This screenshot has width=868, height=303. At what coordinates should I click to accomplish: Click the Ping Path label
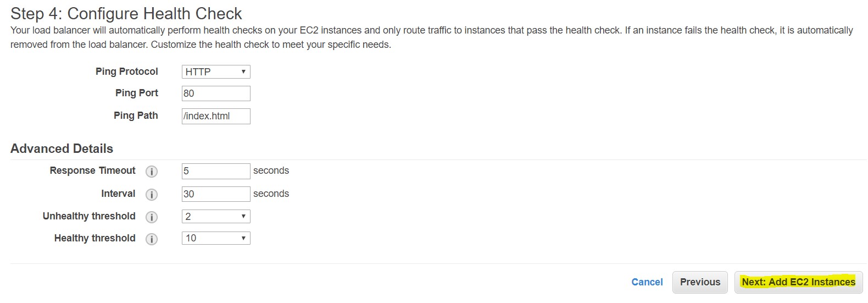coord(136,115)
